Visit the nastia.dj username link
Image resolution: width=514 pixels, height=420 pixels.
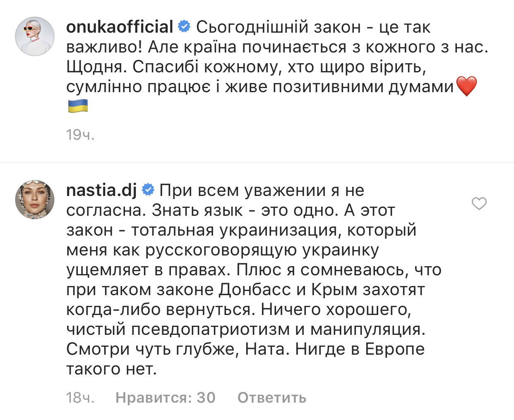(x=102, y=191)
